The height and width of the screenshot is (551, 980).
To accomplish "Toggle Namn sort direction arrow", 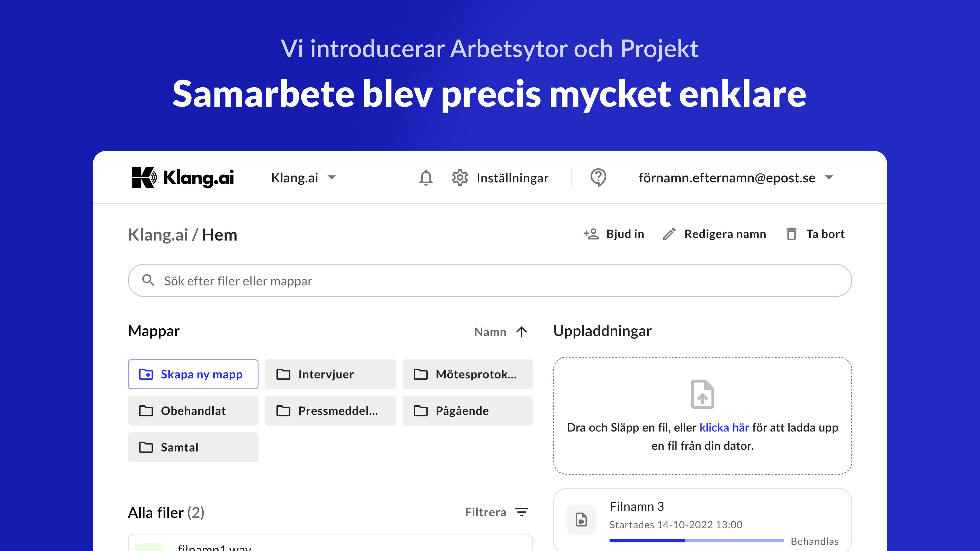I will pos(522,332).
